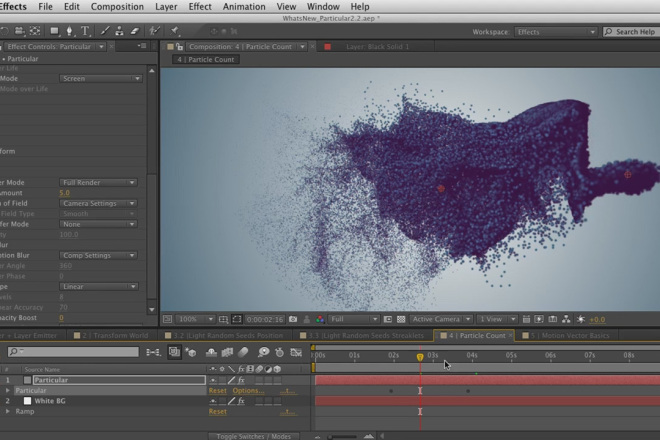This screenshot has width=660, height=440.
Task: Select the Pen tool
Action: point(69,32)
